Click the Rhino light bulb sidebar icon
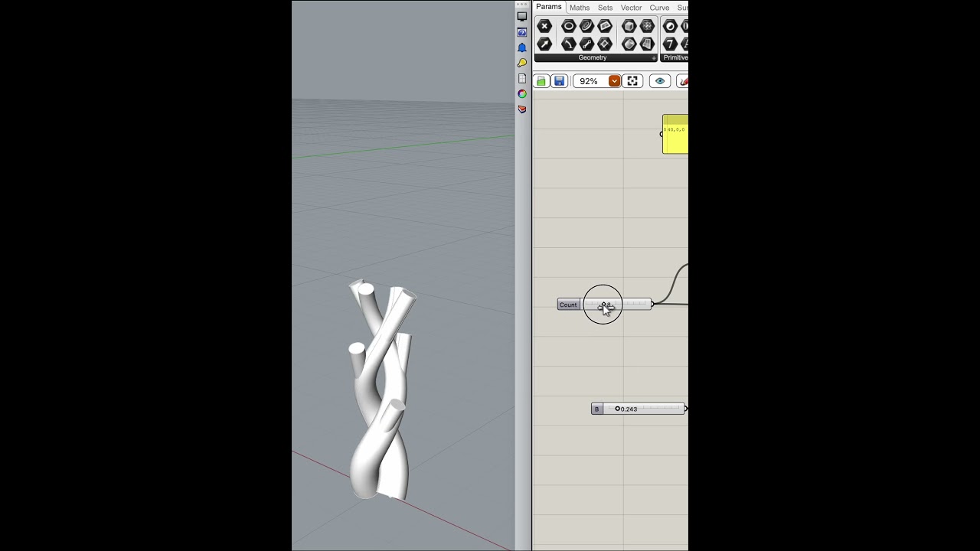The width and height of the screenshot is (980, 551). tap(522, 63)
